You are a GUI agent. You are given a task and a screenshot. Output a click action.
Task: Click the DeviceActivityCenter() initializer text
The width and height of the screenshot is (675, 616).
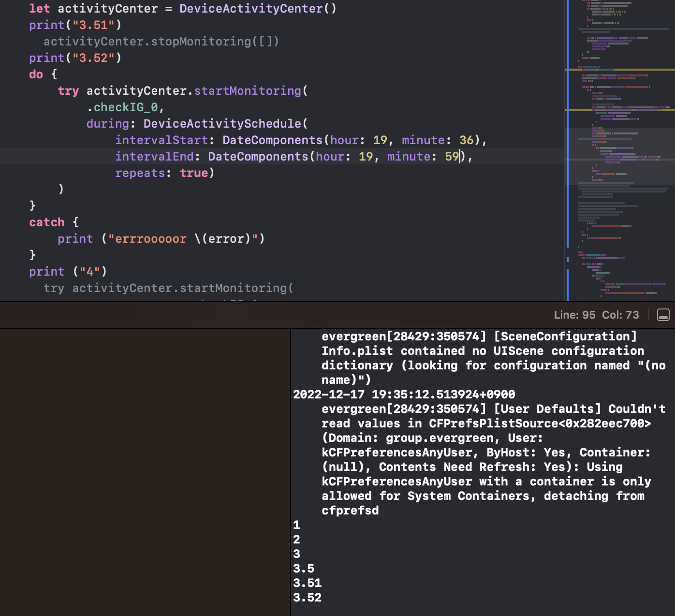[x=257, y=9]
